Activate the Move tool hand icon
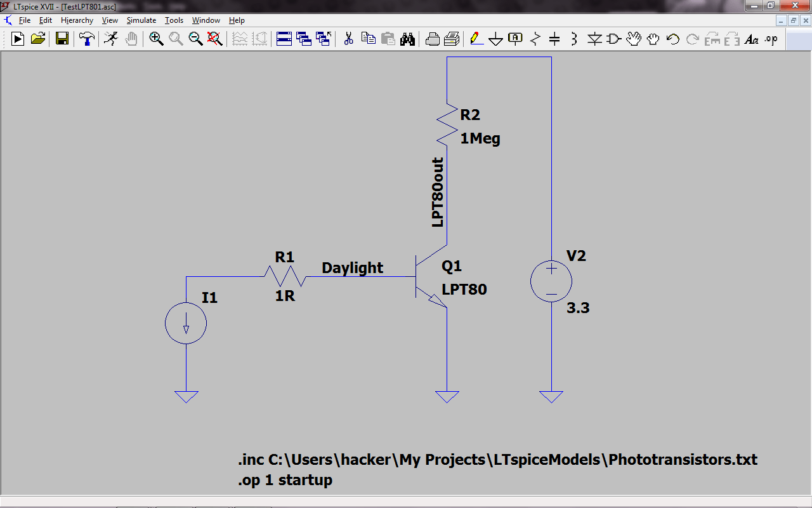This screenshot has width=812, height=508. point(632,39)
